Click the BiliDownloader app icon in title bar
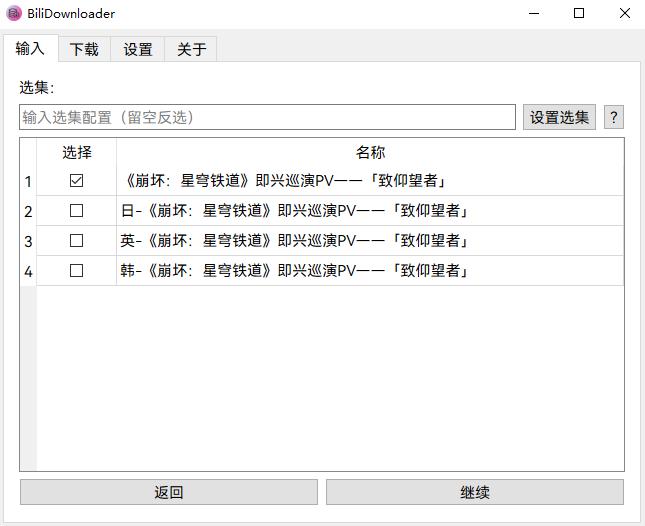645x526 pixels. pyautogui.click(x=14, y=14)
